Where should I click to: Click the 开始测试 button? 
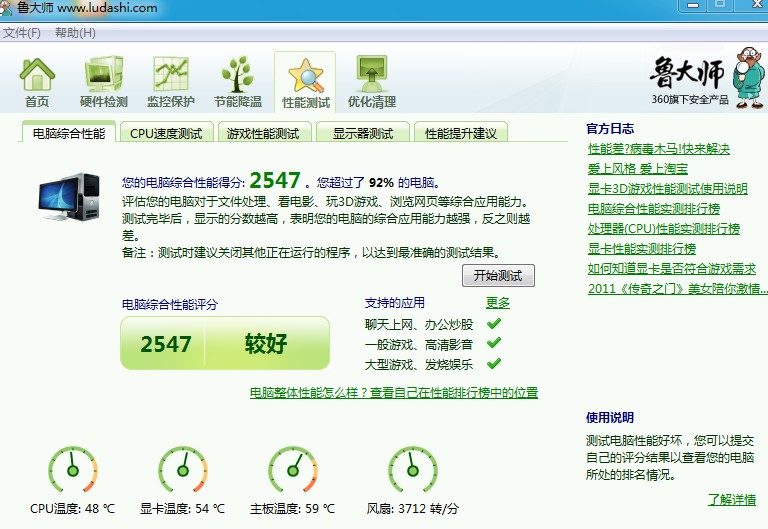pos(498,276)
